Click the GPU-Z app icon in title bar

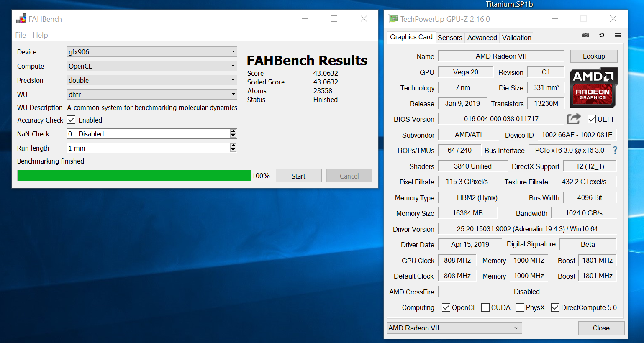pyautogui.click(x=393, y=19)
